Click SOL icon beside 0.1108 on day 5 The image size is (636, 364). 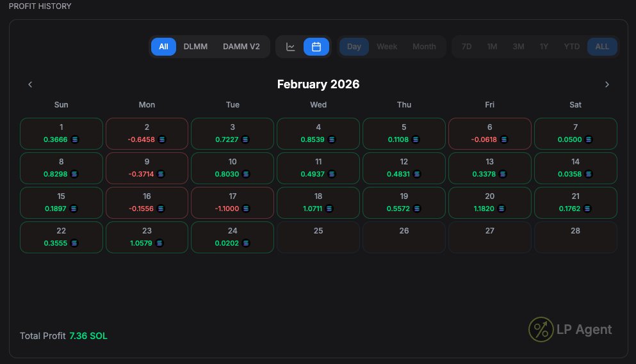pyautogui.click(x=416, y=139)
